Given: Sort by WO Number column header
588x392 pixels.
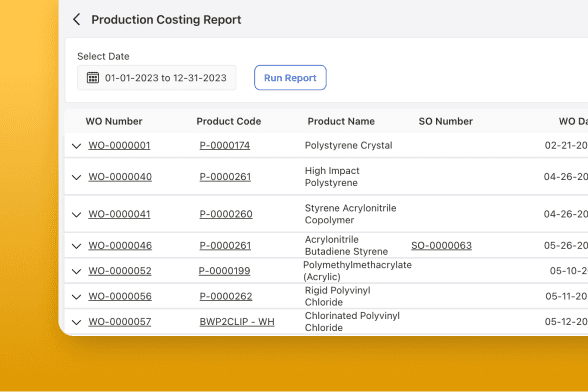Looking at the screenshot, I should click(x=114, y=121).
